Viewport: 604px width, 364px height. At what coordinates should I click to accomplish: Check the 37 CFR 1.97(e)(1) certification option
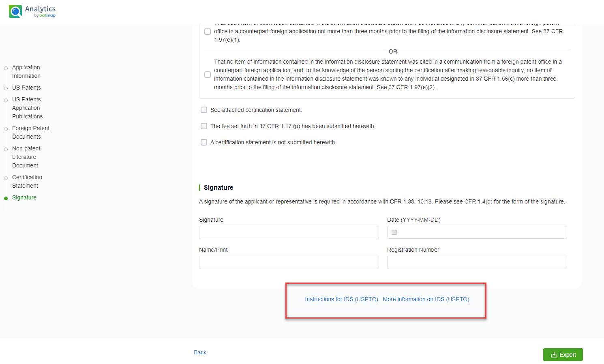click(208, 32)
